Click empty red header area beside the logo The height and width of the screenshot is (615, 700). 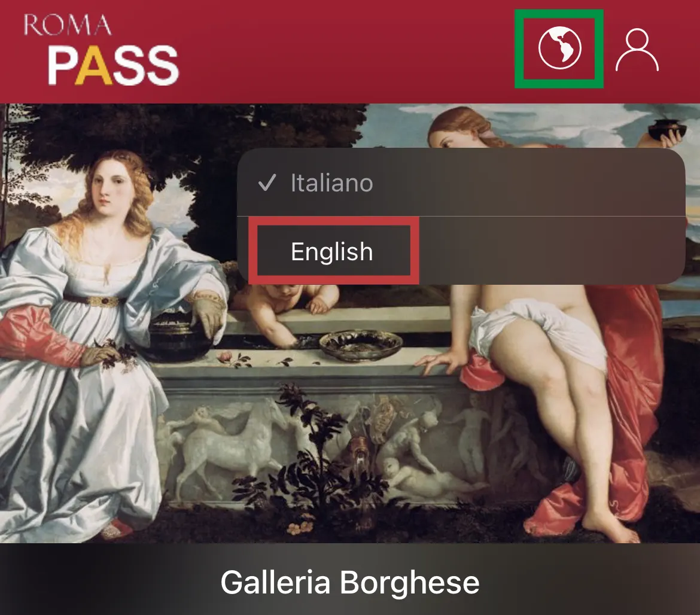(x=348, y=50)
